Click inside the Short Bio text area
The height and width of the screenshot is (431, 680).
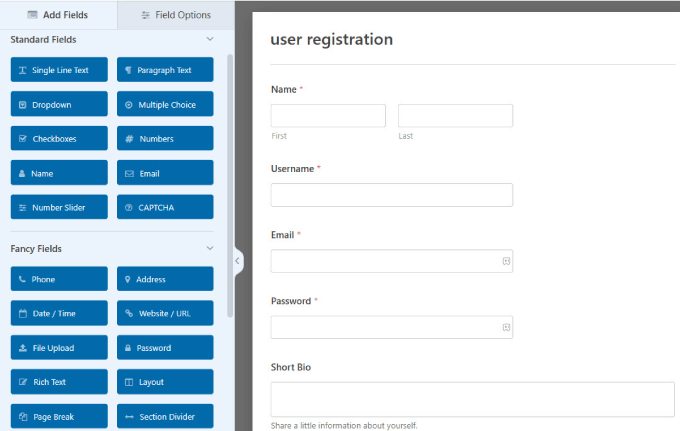[x=472, y=399]
